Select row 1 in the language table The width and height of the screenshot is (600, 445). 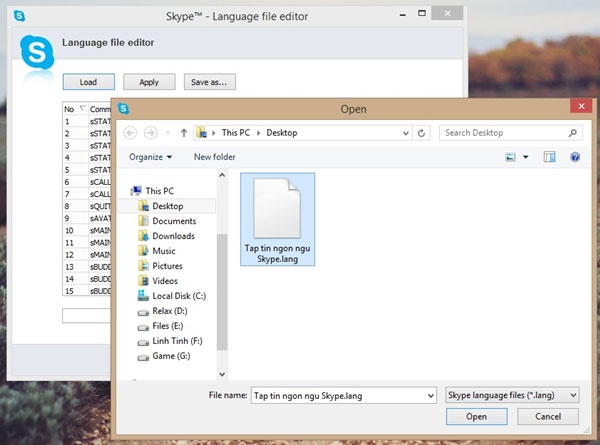(x=87, y=121)
